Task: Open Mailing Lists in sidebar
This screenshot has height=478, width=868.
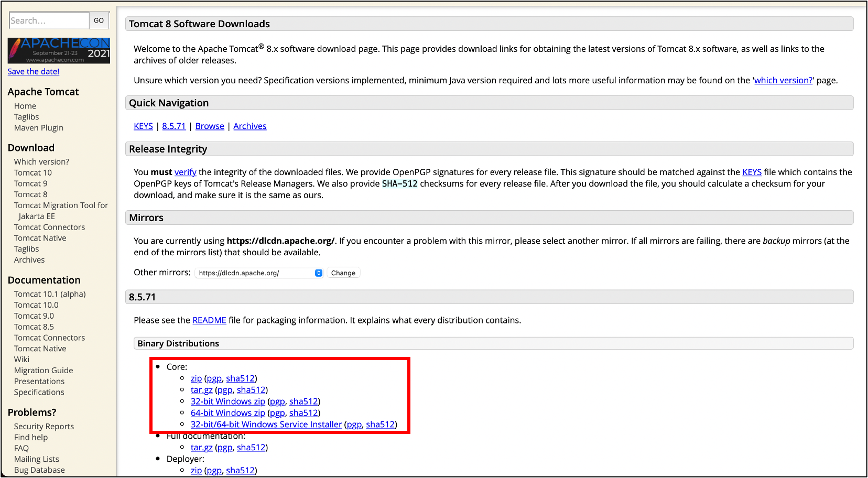Action: coord(37,460)
